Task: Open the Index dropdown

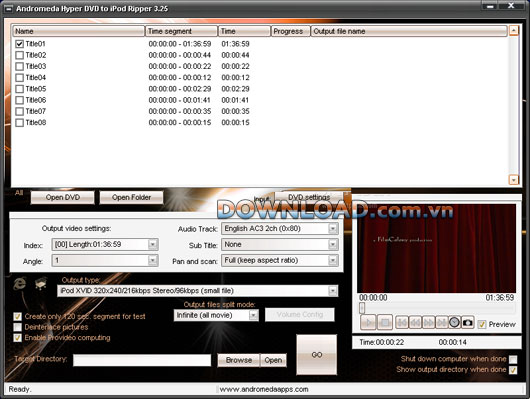Action: 153,244
